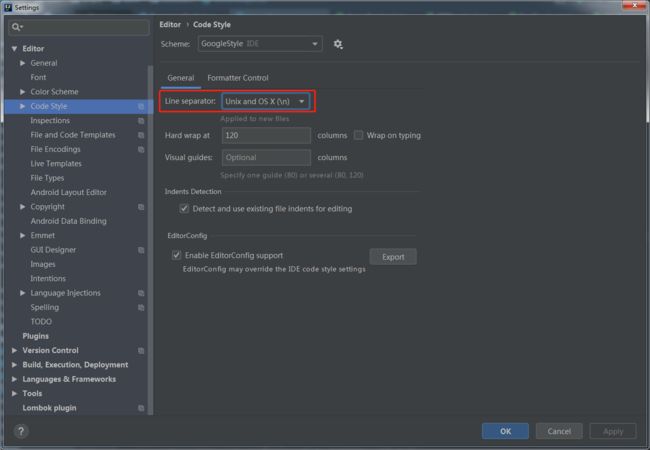Click the project-level icon beside Language Injections
650x450 pixels.
tap(141, 293)
